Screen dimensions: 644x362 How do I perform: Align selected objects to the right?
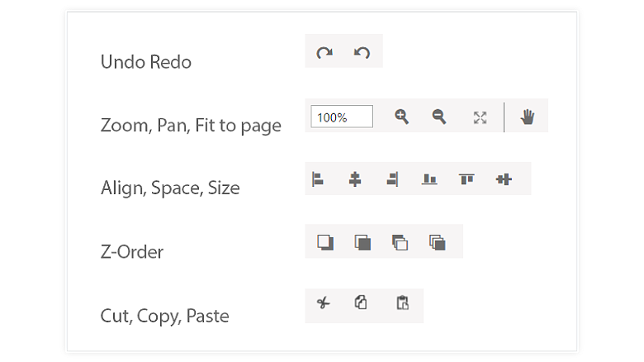pos(392,179)
